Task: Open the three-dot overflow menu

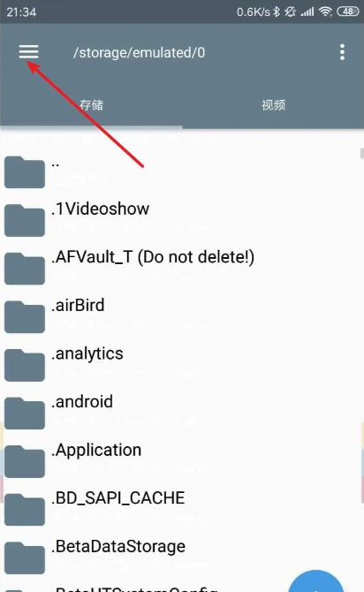Action: click(342, 52)
